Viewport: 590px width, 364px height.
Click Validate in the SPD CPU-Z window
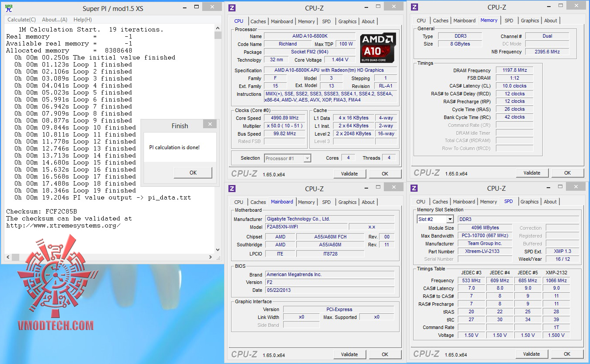531,354
